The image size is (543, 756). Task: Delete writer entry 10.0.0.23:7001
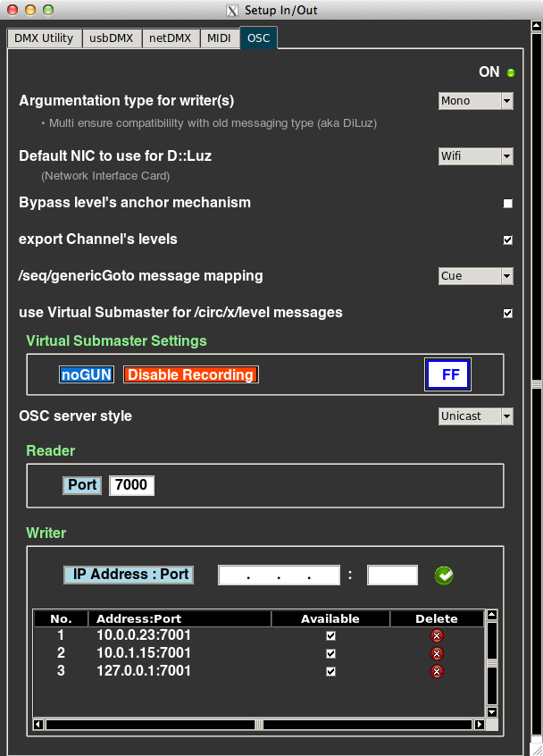point(437,635)
